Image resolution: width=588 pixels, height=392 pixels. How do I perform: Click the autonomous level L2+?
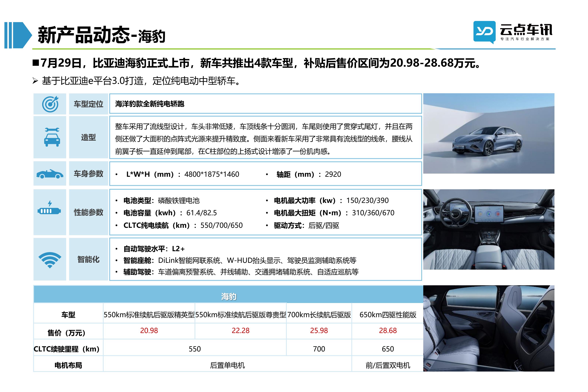(x=178, y=249)
